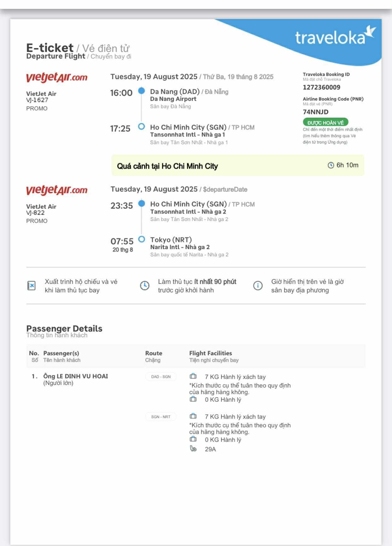The height and width of the screenshot is (546, 392).
Task: Click the green ĐƯỢC HOÀN VÉ badge
Action: coord(325,123)
